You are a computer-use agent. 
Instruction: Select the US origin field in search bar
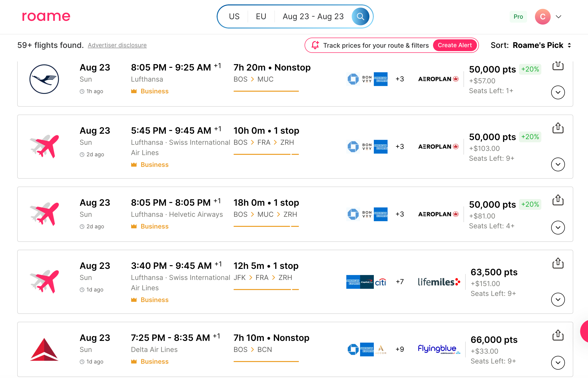coord(234,16)
